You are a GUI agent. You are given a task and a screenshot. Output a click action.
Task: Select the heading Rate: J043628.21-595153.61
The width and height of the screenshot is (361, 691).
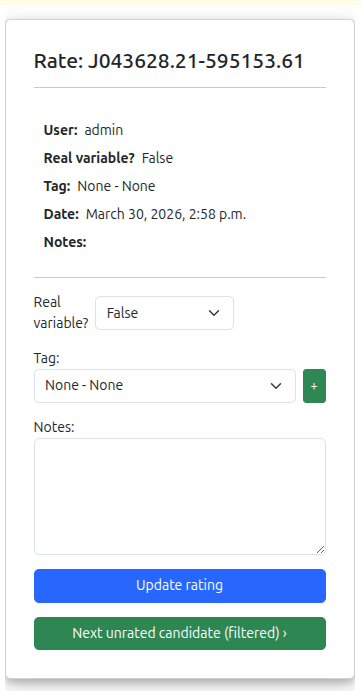(x=169, y=61)
